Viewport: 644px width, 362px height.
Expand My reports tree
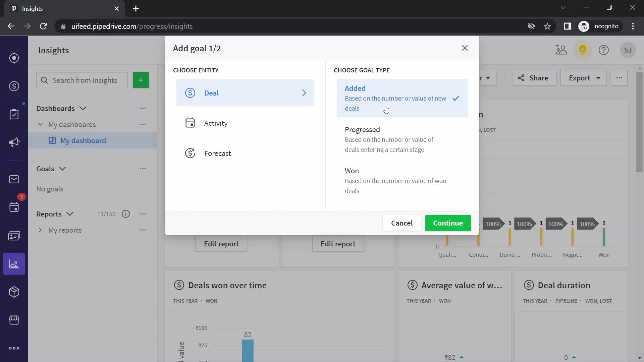[40, 230]
